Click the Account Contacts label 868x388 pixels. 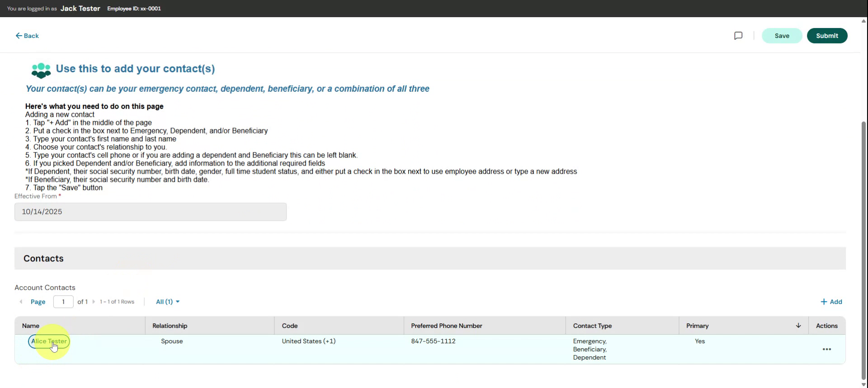pyautogui.click(x=45, y=288)
